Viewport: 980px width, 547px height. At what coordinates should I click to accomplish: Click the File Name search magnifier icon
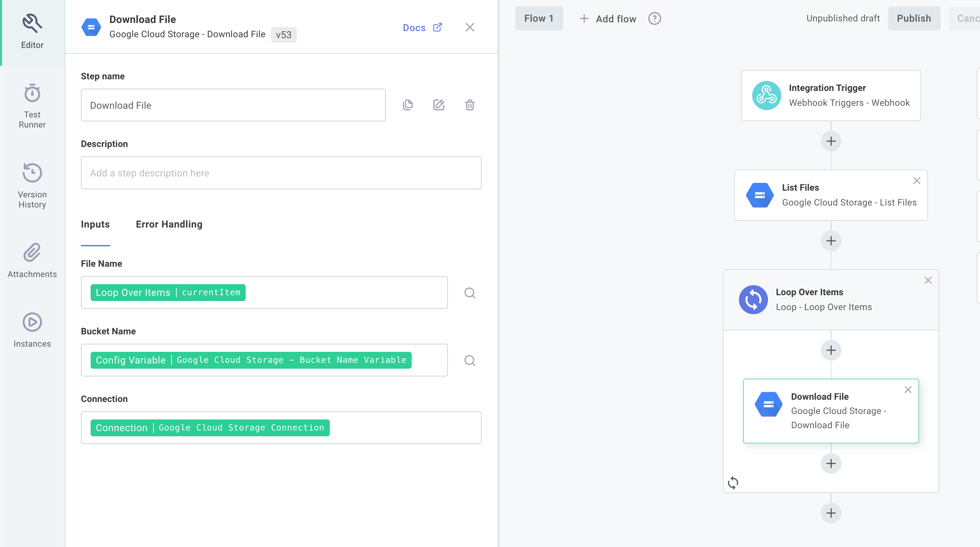[470, 293]
